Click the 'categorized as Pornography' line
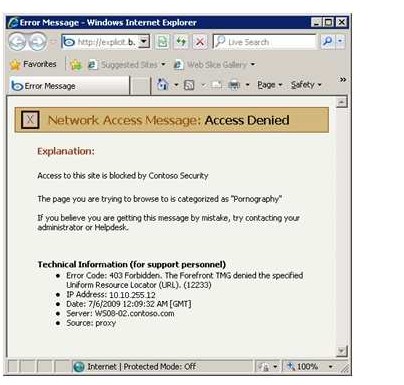 (160, 199)
